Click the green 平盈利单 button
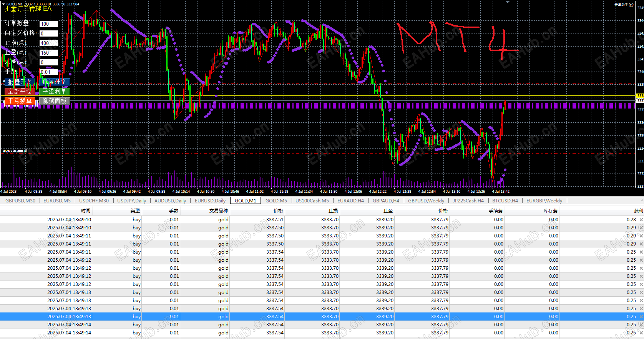The width and height of the screenshot is (644, 339). click(x=54, y=91)
